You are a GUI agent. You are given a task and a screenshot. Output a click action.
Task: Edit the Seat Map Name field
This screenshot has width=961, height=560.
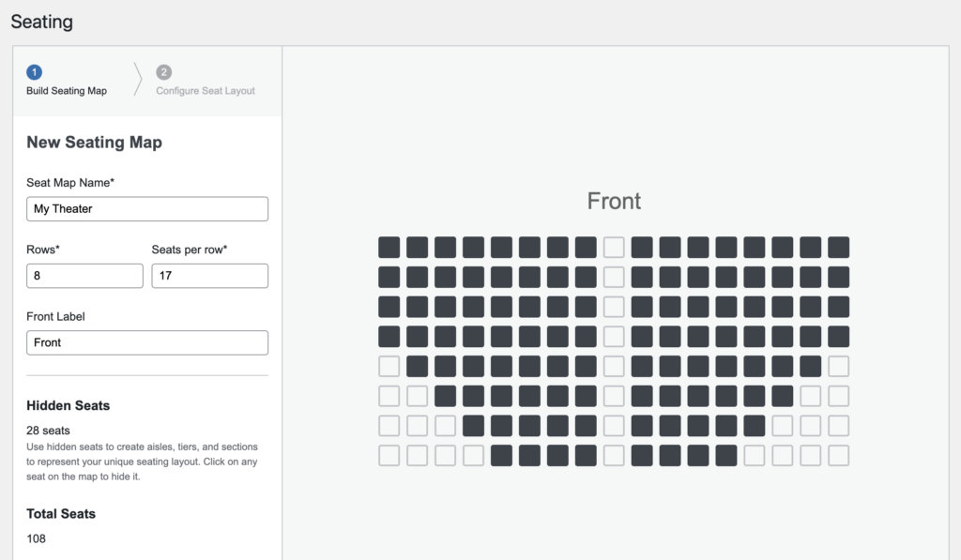click(x=146, y=208)
